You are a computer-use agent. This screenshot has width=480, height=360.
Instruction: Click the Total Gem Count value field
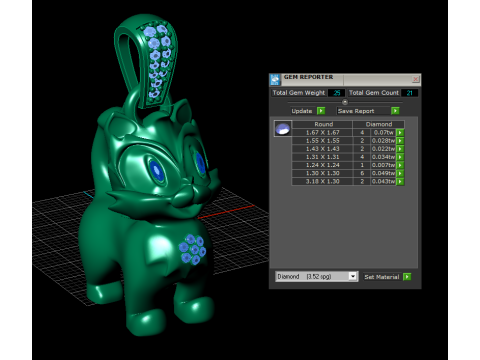[410, 93]
